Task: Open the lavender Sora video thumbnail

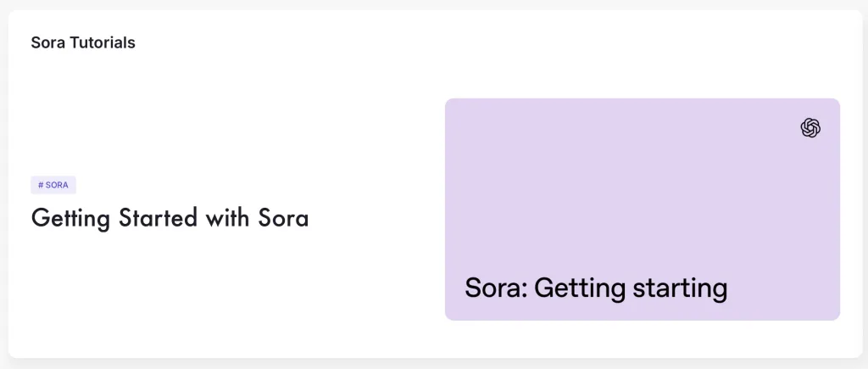Action: 642,210
